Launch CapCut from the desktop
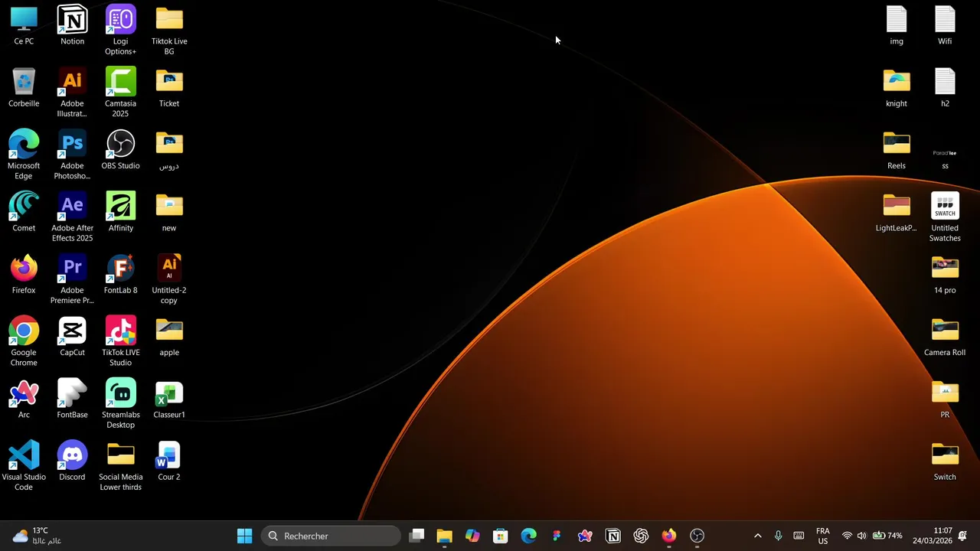This screenshot has height=551, width=980. (72, 336)
